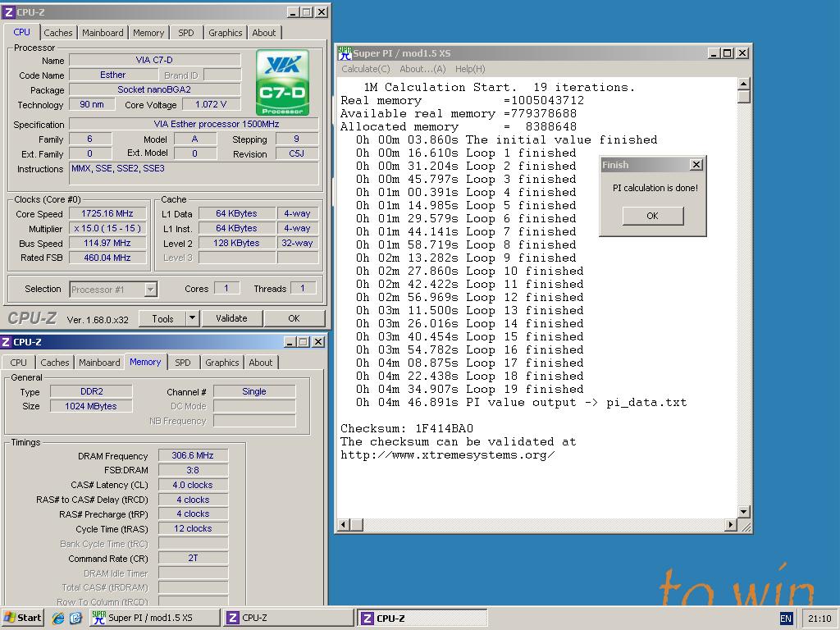
Task: Open CPU tab in bottom CPU-Z window
Action: 19,363
